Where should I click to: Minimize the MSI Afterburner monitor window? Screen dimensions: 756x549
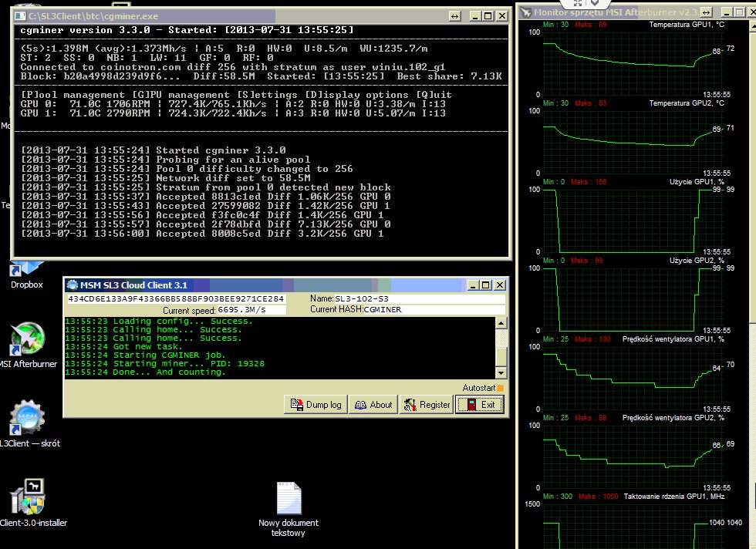click(x=727, y=12)
